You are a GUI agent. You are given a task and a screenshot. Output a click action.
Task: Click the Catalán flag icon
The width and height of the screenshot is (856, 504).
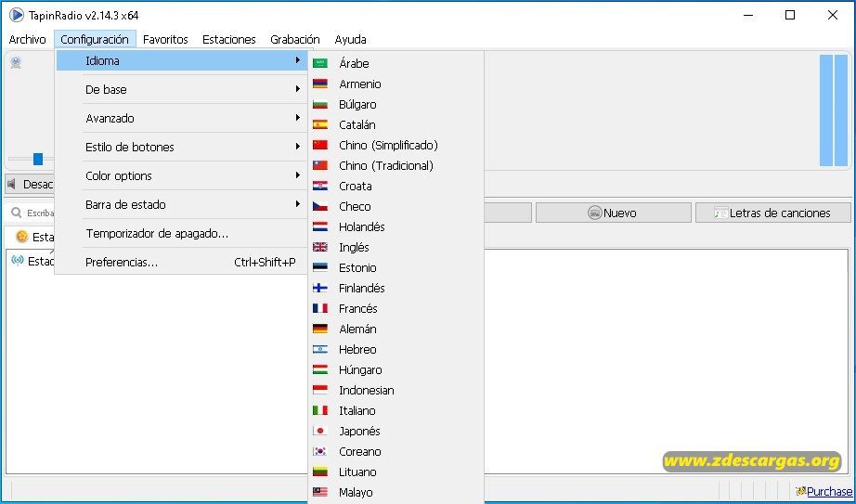pos(320,124)
